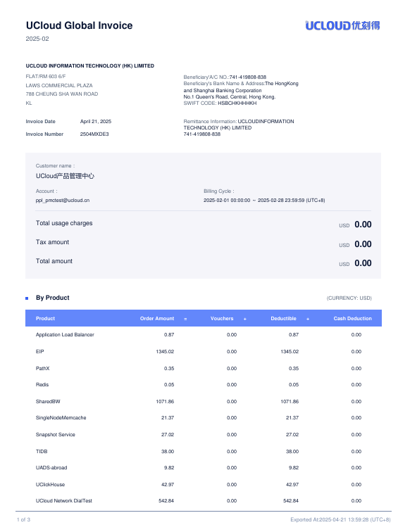Screen dimensions: 398x532
Task: Click the Application Load Balancer row label
Action: point(65,334)
